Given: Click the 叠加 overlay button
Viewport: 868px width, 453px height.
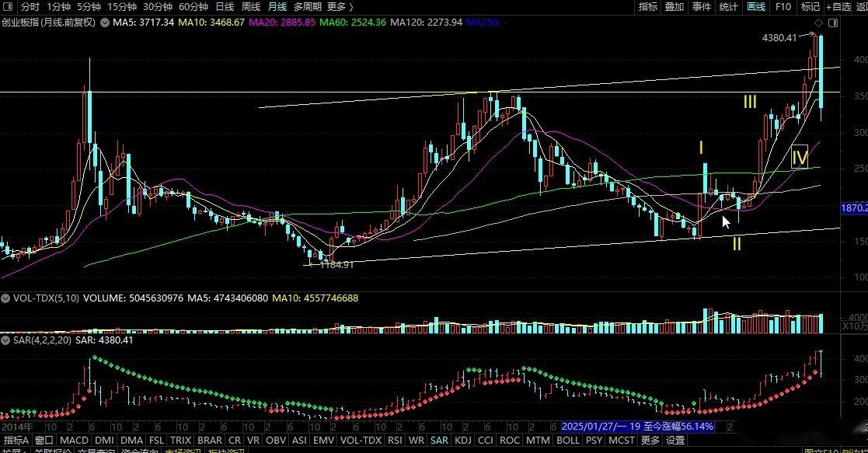Looking at the screenshot, I should pyautogui.click(x=675, y=7).
